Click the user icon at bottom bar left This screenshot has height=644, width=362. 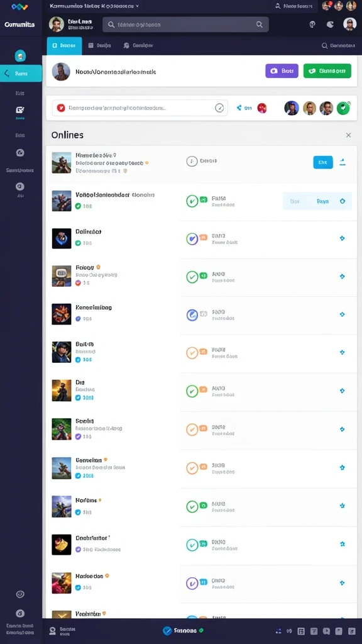pos(52,631)
